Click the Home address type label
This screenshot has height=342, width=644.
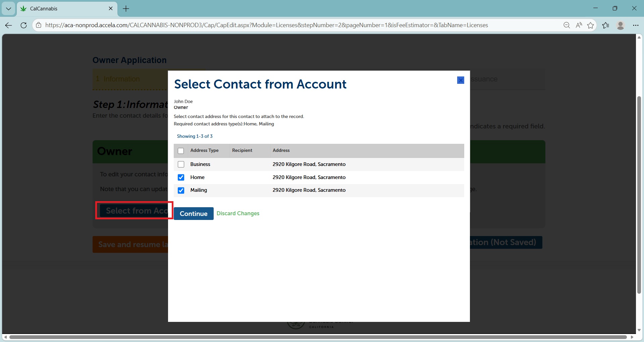[x=197, y=177]
